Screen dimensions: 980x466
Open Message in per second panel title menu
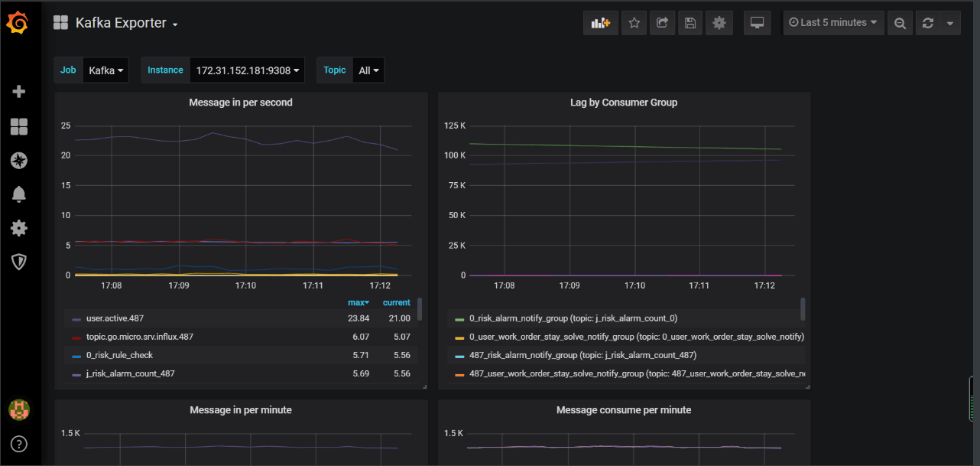(x=241, y=102)
